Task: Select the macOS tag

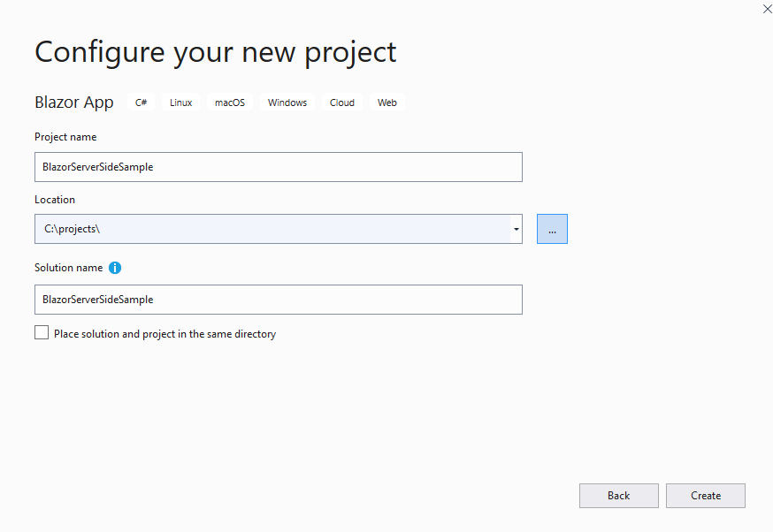Action: point(230,103)
